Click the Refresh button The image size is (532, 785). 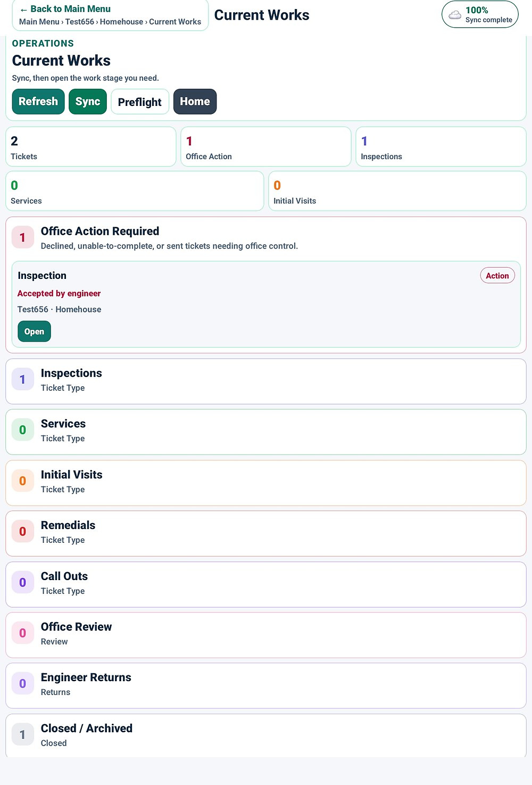(x=38, y=101)
